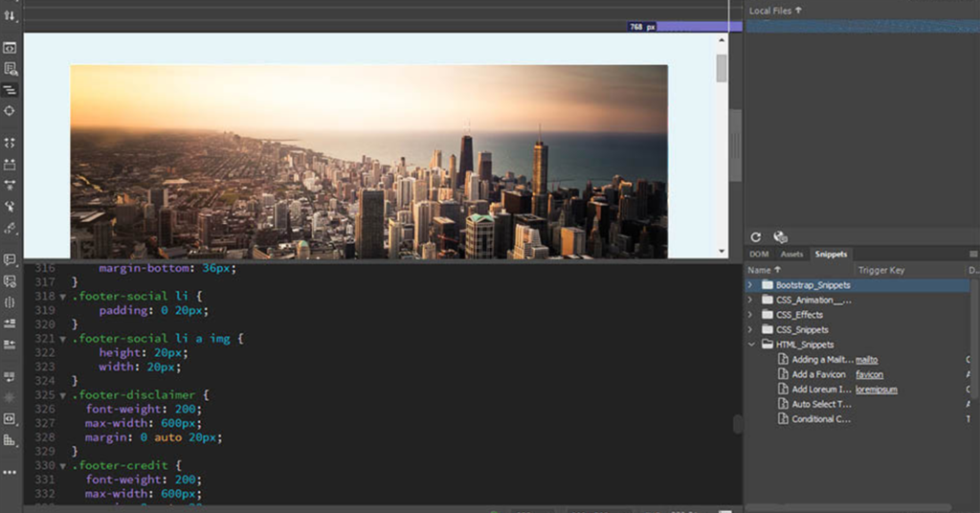
Task: Select the Auto Select T... snippet
Action: coord(821,404)
